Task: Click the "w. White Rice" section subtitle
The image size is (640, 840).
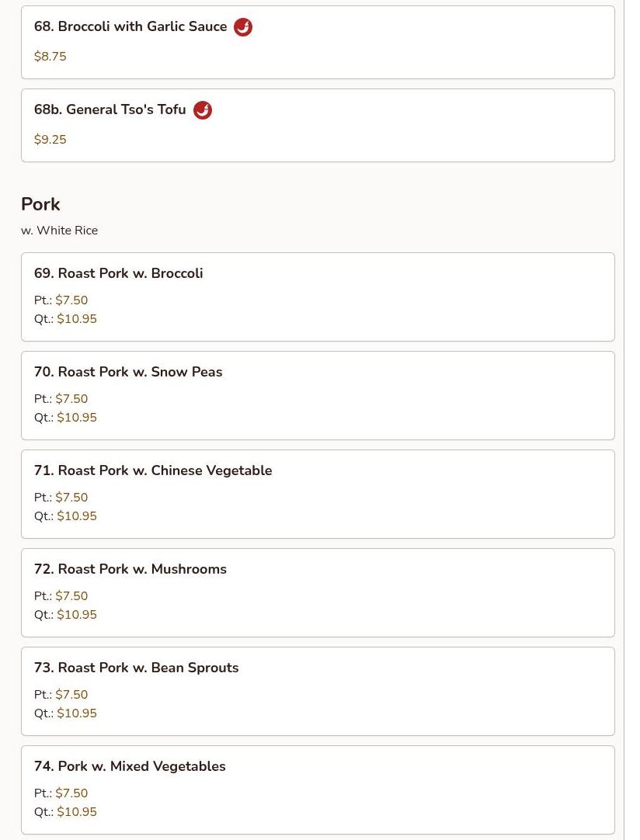Action: (60, 231)
